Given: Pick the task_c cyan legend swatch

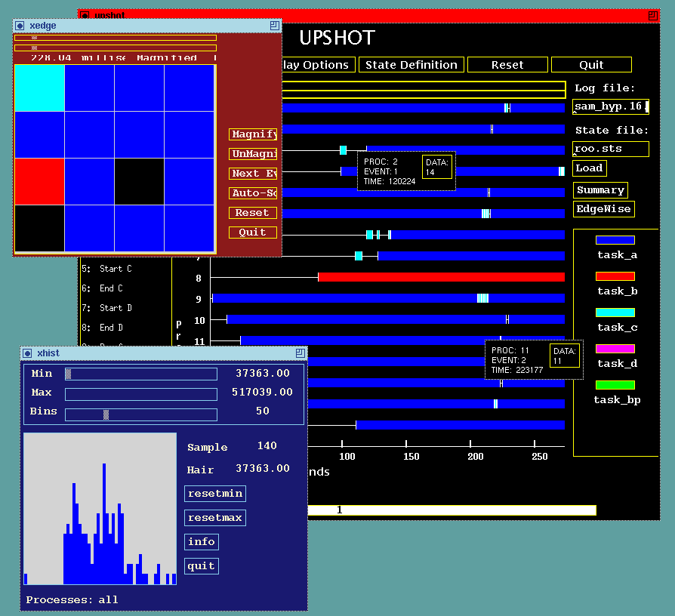Looking at the screenshot, I should 615,313.
